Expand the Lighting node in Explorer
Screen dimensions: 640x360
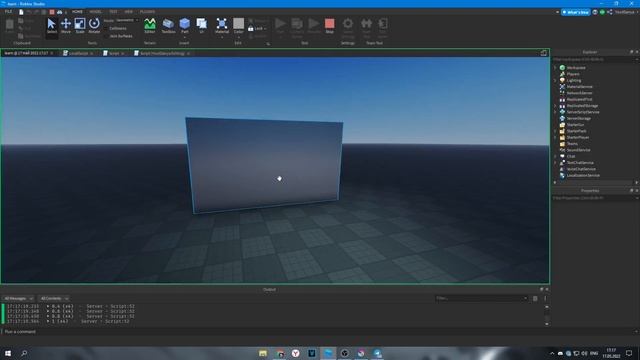(555, 80)
